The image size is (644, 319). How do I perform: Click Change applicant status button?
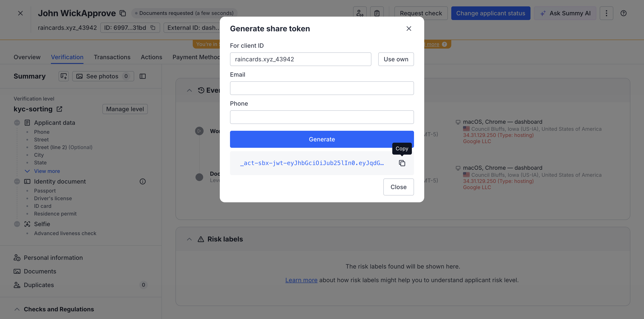(x=490, y=13)
